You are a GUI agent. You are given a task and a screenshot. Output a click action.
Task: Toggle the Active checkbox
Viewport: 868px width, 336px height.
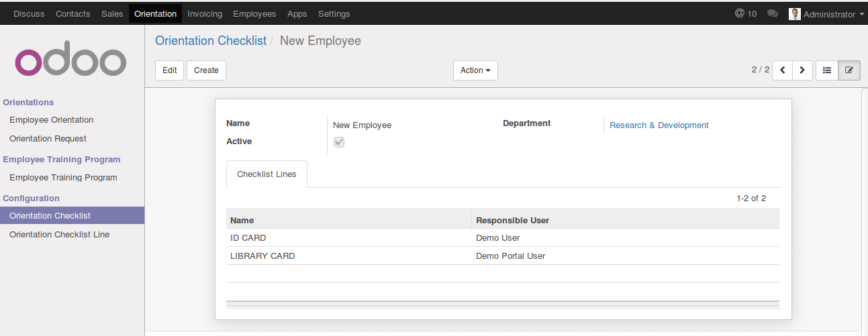pos(339,142)
